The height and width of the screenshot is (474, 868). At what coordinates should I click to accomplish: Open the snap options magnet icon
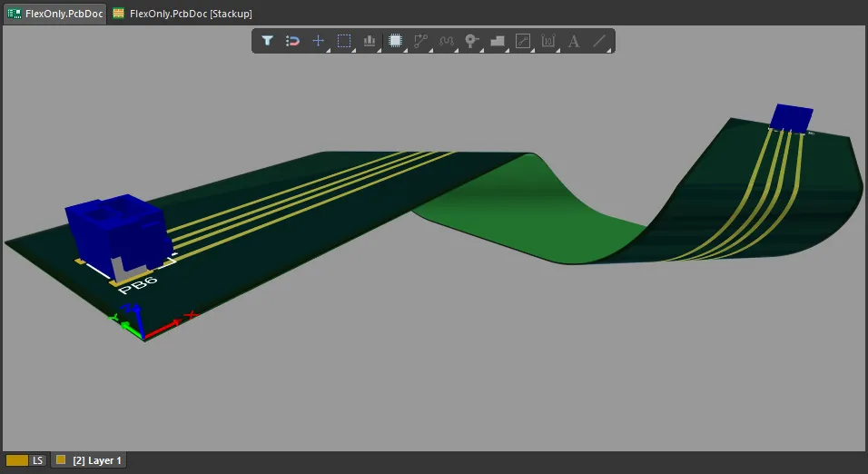293,41
